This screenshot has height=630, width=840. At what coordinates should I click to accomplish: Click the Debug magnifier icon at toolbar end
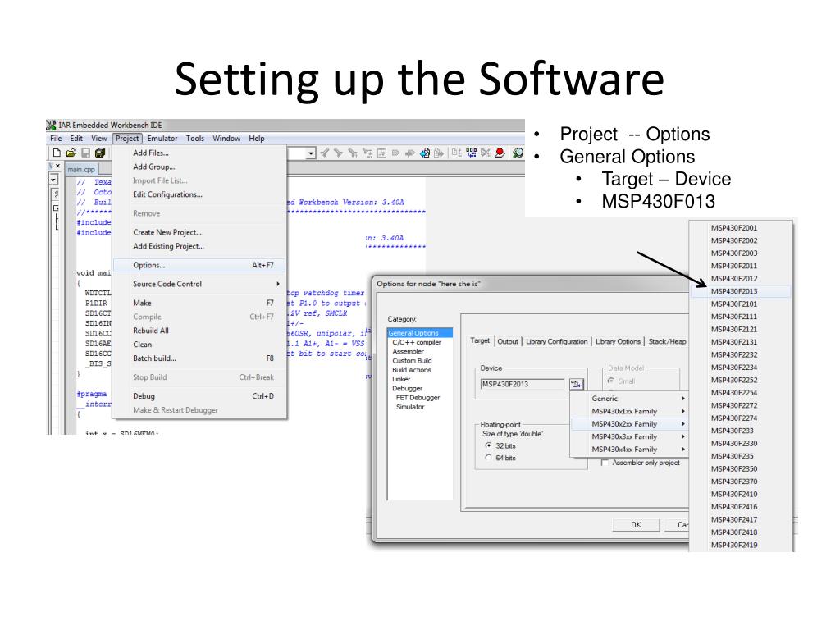518,153
